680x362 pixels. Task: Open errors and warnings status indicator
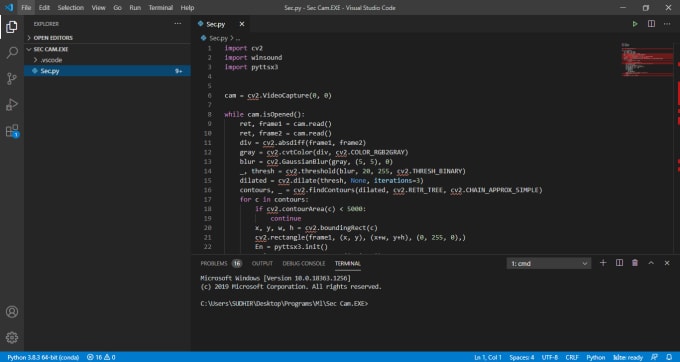[101, 357]
